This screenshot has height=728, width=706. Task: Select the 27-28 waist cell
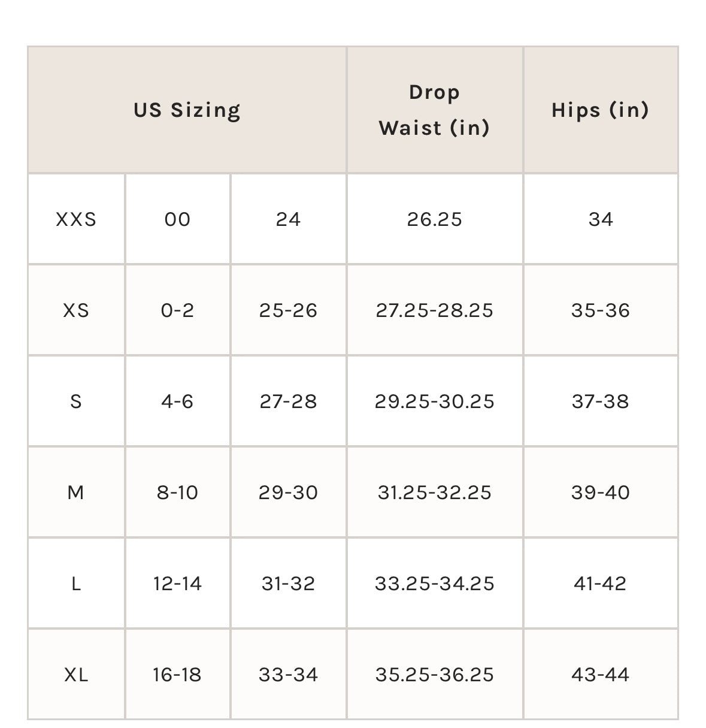pyautogui.click(x=289, y=401)
